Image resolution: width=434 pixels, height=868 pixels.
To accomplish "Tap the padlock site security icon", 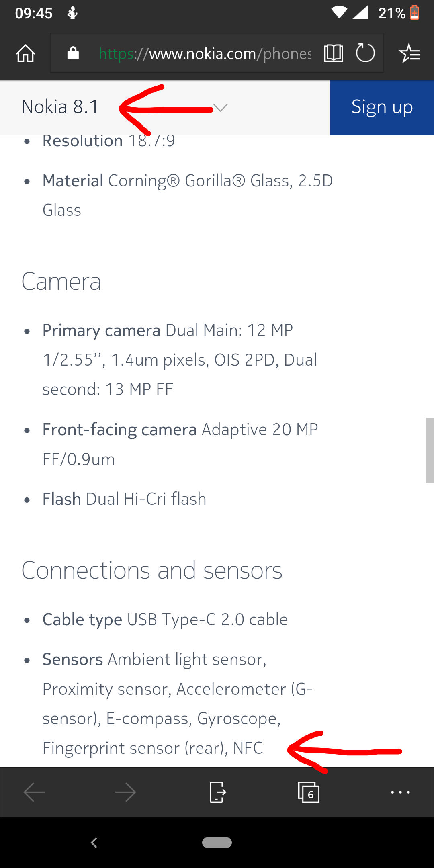I will coord(73,53).
